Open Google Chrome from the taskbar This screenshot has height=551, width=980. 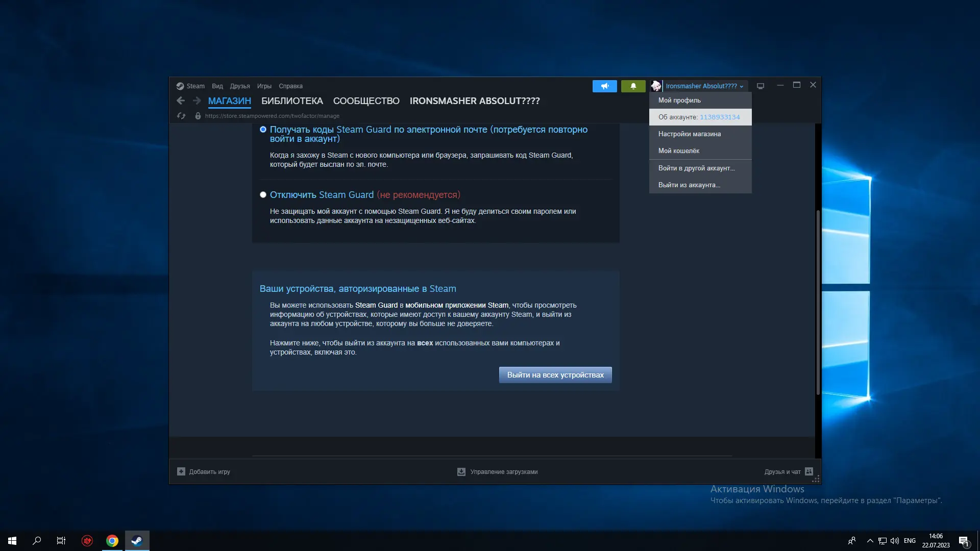tap(112, 541)
